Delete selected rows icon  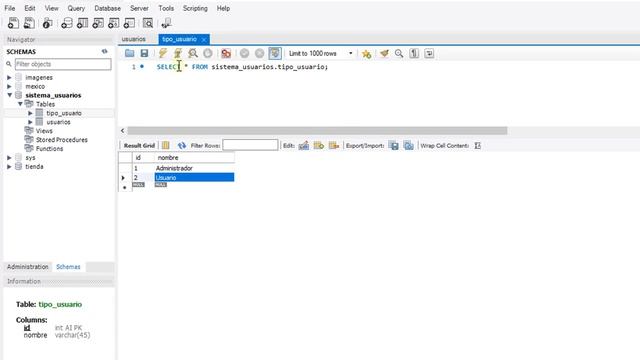point(334,145)
